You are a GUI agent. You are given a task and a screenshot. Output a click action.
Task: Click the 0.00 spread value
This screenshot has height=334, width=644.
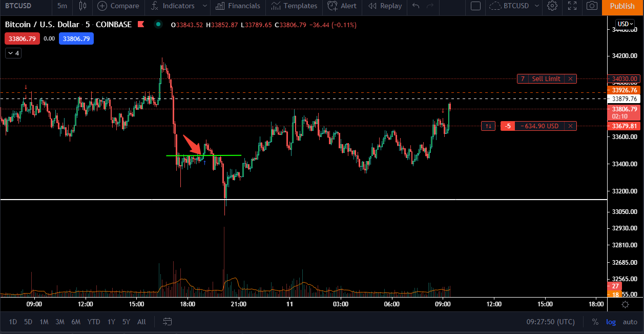click(x=49, y=38)
